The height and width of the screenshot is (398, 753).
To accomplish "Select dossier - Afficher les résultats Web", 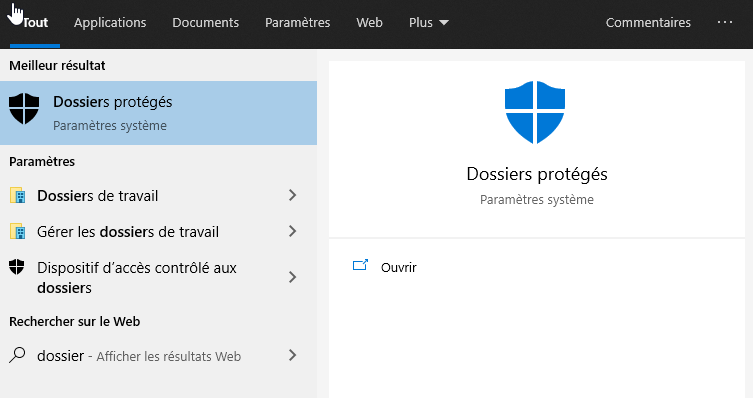I will (x=158, y=356).
